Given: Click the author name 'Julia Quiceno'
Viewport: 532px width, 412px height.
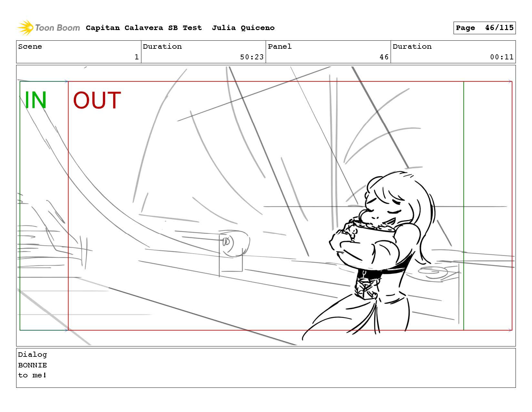Looking at the screenshot, I should pos(243,28).
